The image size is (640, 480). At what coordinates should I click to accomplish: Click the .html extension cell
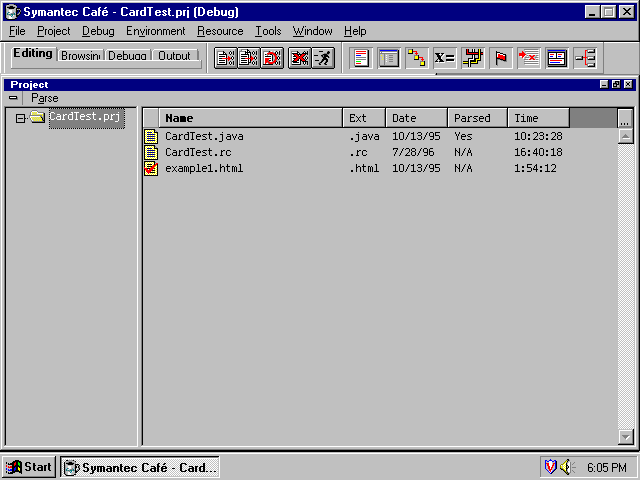coord(364,168)
